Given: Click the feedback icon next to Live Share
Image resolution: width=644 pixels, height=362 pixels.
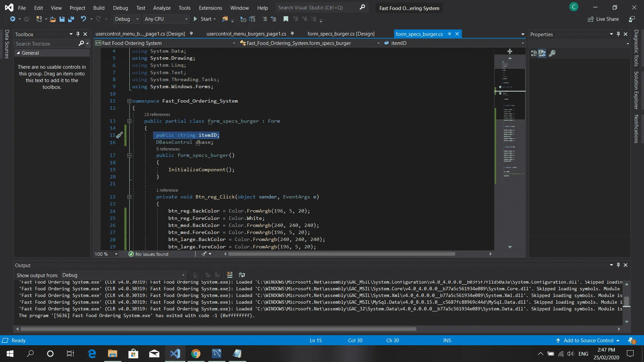Looking at the screenshot, I should pos(632,19).
